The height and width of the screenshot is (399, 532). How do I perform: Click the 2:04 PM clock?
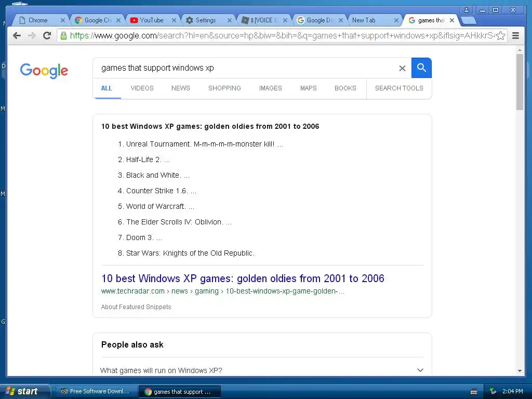[x=513, y=391]
